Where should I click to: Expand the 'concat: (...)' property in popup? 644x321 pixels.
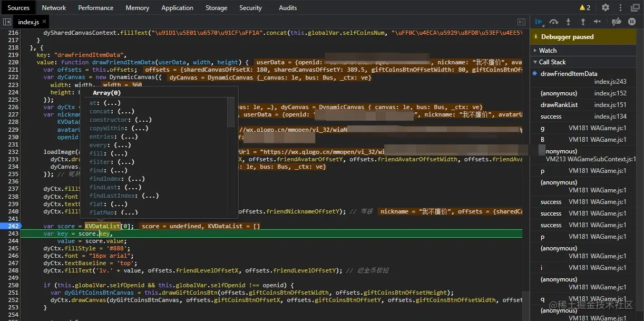click(x=111, y=111)
